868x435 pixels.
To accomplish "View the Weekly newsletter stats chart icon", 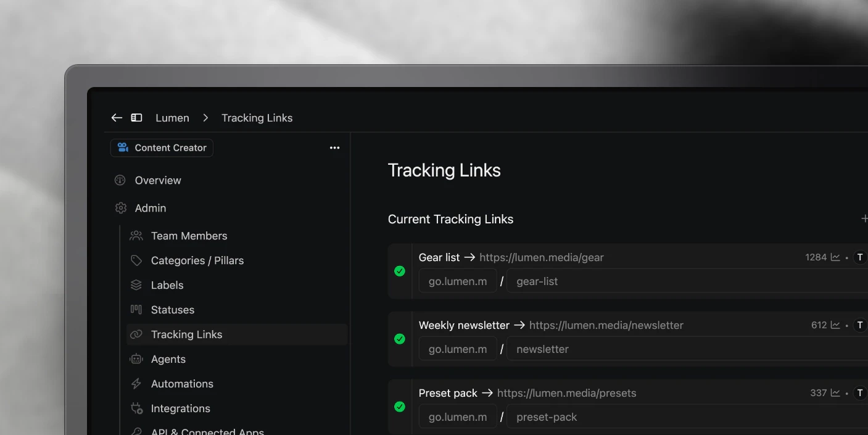I will point(835,325).
